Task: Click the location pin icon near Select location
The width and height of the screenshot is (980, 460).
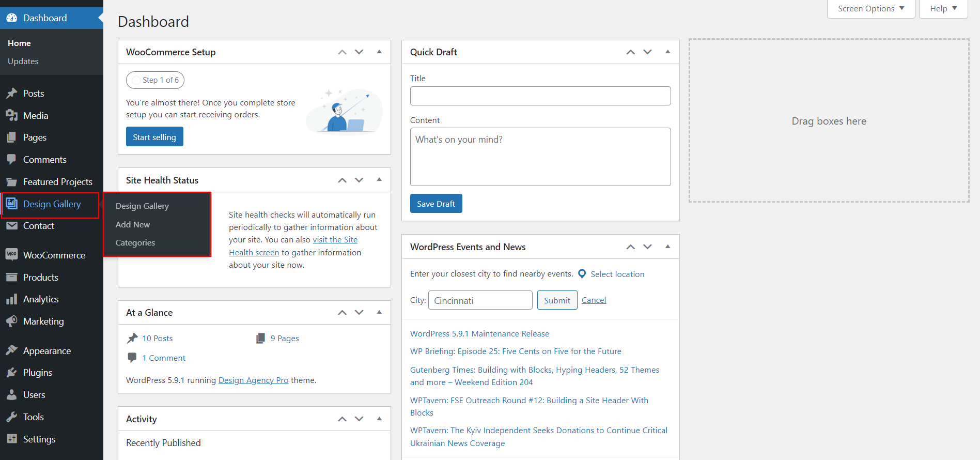Action: point(582,274)
